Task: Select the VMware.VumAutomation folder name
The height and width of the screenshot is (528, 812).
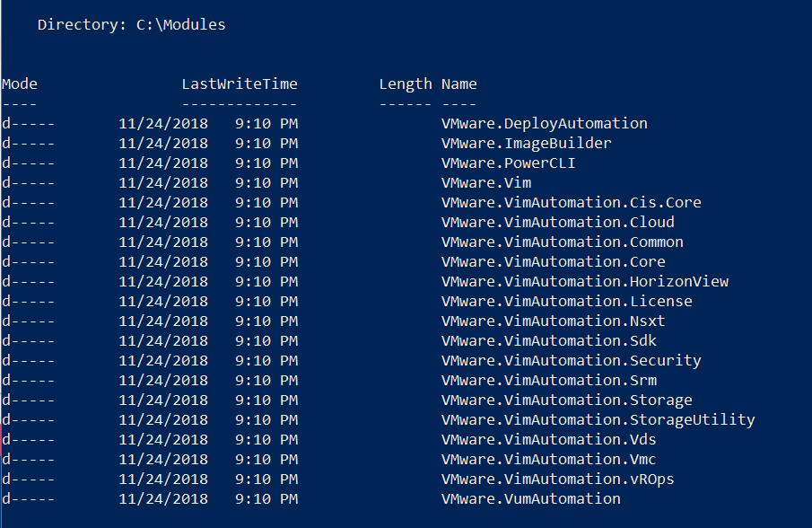Action: (531, 498)
